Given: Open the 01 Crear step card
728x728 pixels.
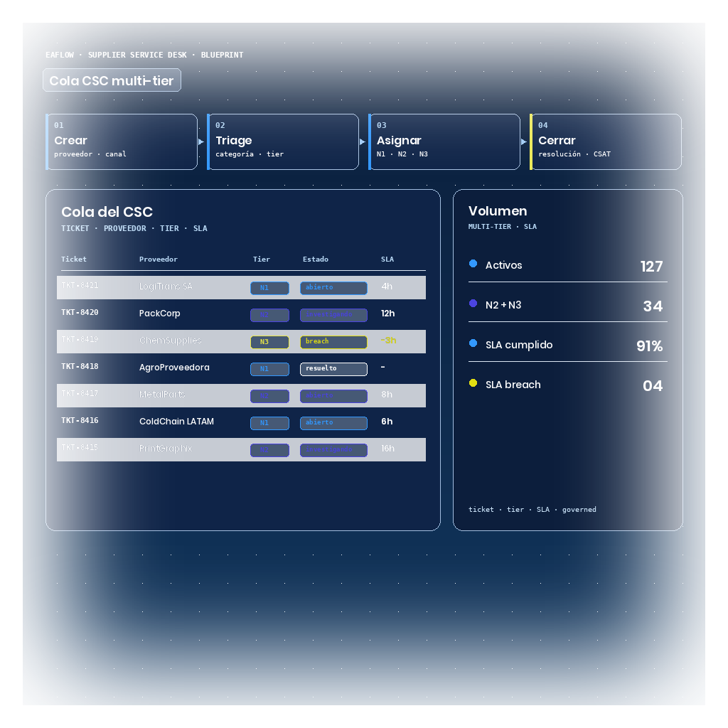Looking at the screenshot, I should coord(122,141).
